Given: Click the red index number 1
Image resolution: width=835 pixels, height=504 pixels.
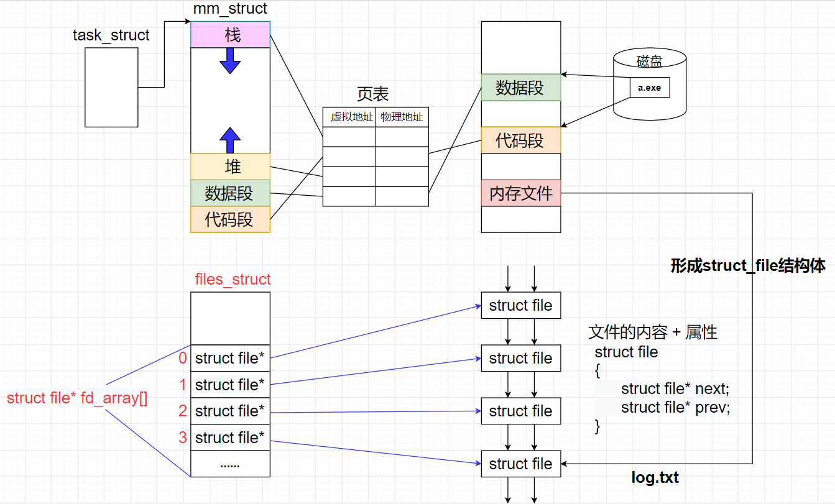Looking at the screenshot, I should 183,385.
